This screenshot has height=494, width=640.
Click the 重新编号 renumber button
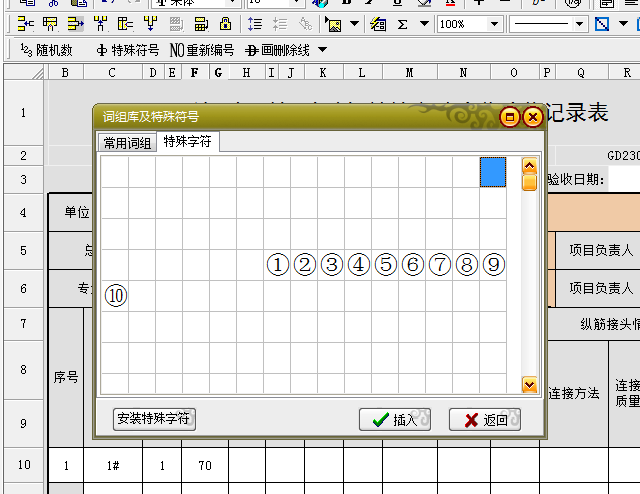click(x=202, y=50)
